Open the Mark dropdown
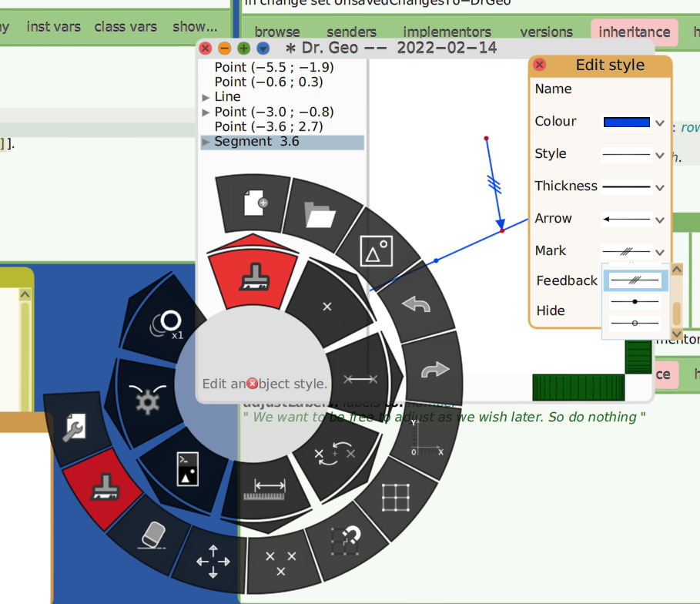This screenshot has height=604, width=700. [x=660, y=252]
